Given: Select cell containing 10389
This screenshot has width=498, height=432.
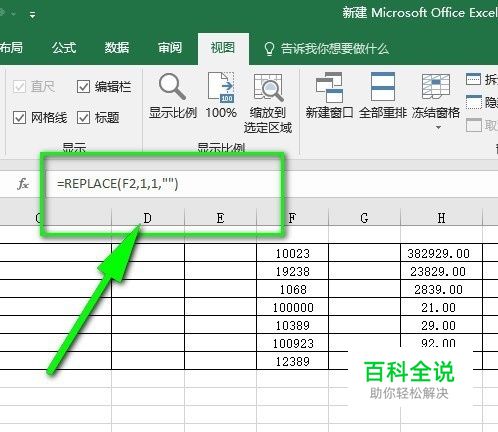Looking at the screenshot, I should click(x=293, y=325).
